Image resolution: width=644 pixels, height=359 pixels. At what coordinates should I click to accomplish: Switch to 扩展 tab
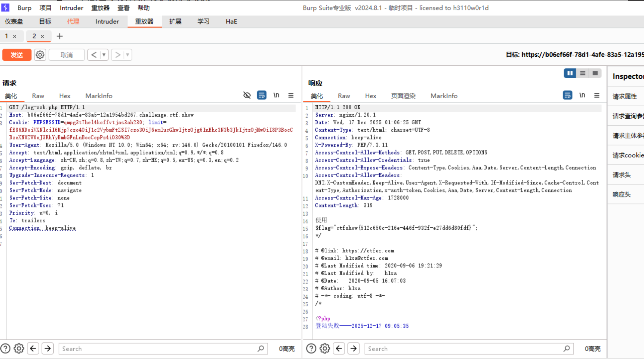[x=175, y=21]
